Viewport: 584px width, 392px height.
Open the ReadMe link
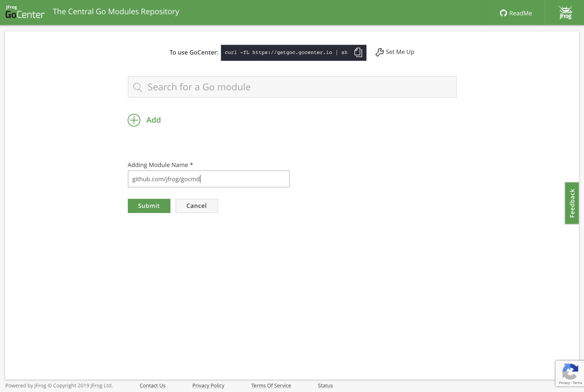[x=520, y=13]
